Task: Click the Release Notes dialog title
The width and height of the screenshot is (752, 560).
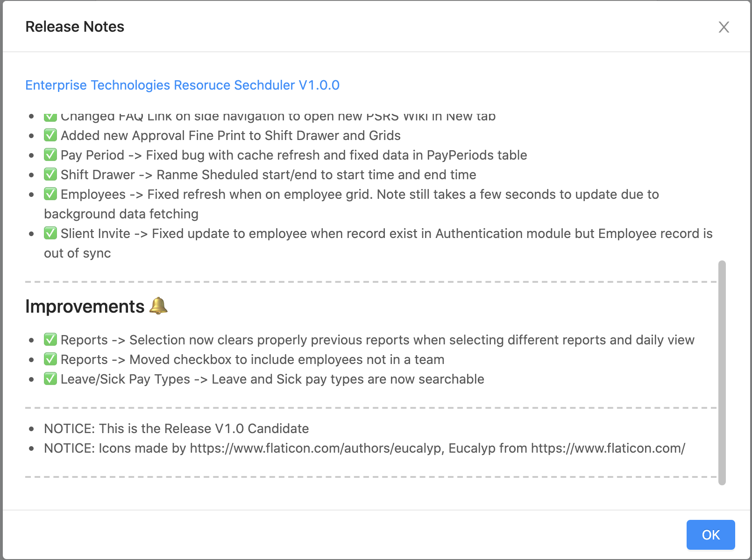Action: tap(75, 27)
